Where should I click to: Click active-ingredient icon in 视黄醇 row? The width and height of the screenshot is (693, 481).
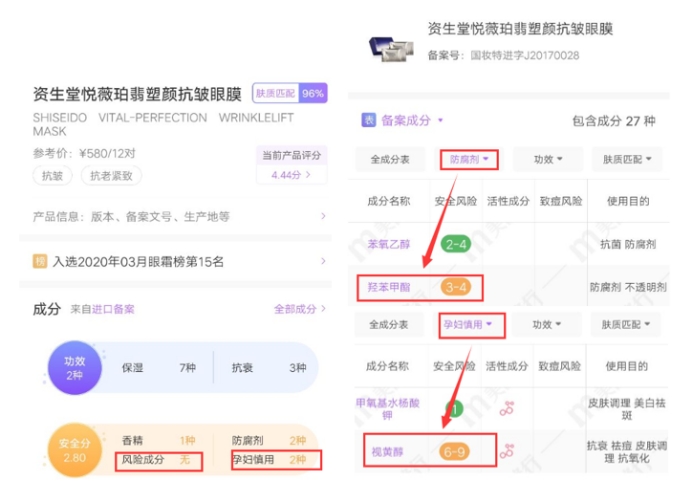point(506,451)
